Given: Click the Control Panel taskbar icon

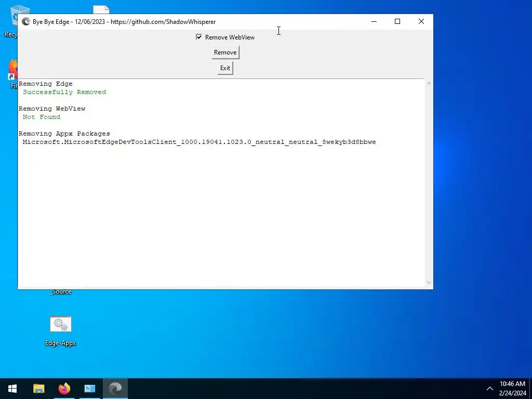Looking at the screenshot, I should tap(90, 389).
